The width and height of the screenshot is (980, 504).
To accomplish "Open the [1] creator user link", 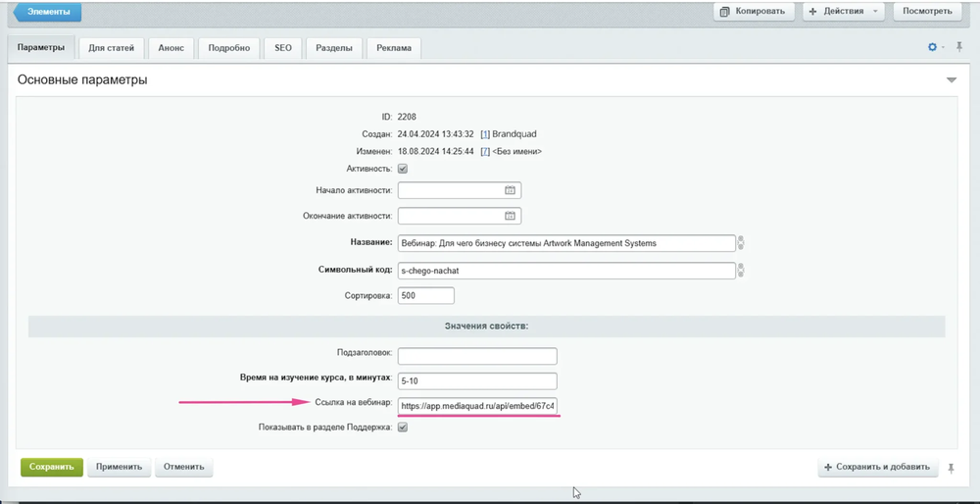I will [485, 134].
